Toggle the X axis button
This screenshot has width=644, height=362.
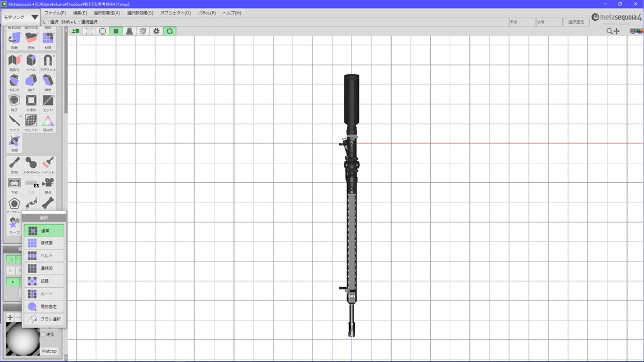pos(11,260)
